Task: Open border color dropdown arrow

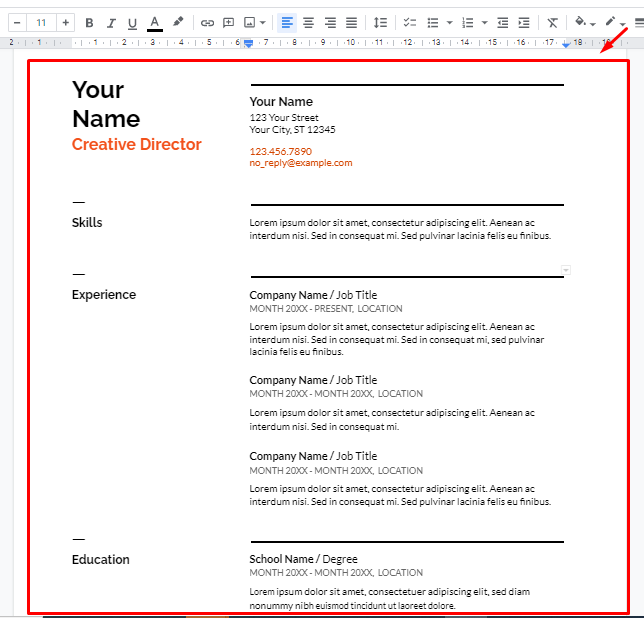Action: [623, 25]
